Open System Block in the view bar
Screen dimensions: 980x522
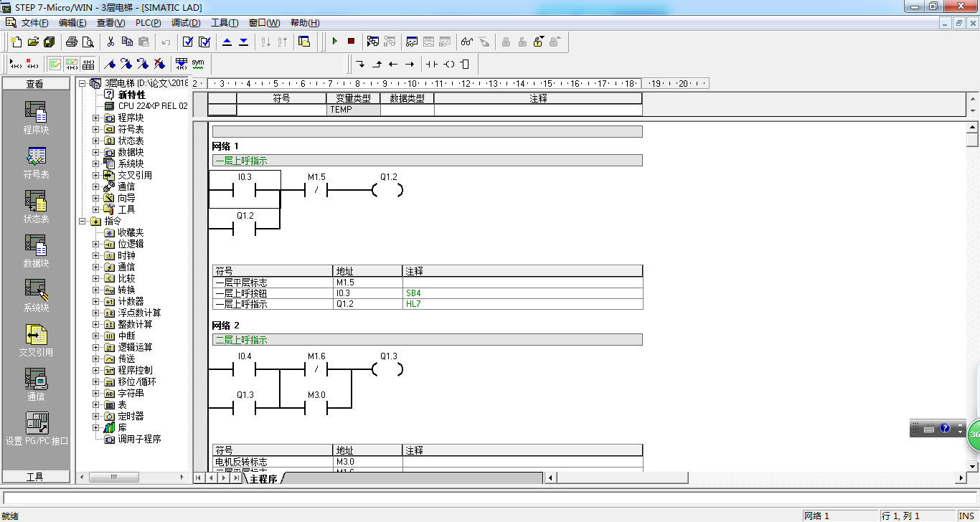36,296
